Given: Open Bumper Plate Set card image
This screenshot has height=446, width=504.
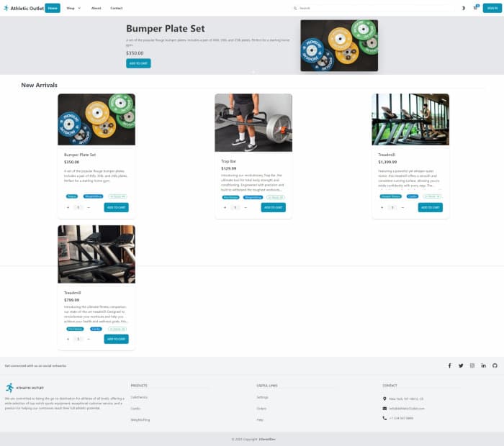Looking at the screenshot, I should [96, 119].
